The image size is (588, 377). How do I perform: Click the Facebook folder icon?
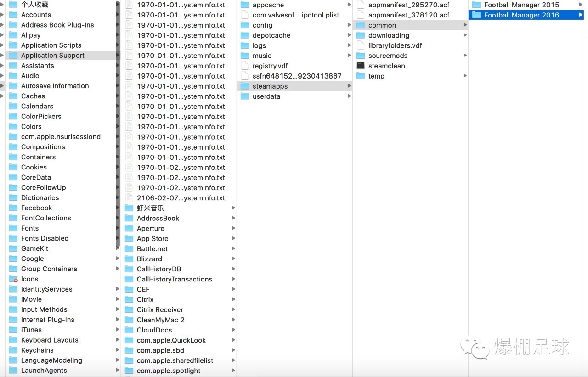coord(13,208)
